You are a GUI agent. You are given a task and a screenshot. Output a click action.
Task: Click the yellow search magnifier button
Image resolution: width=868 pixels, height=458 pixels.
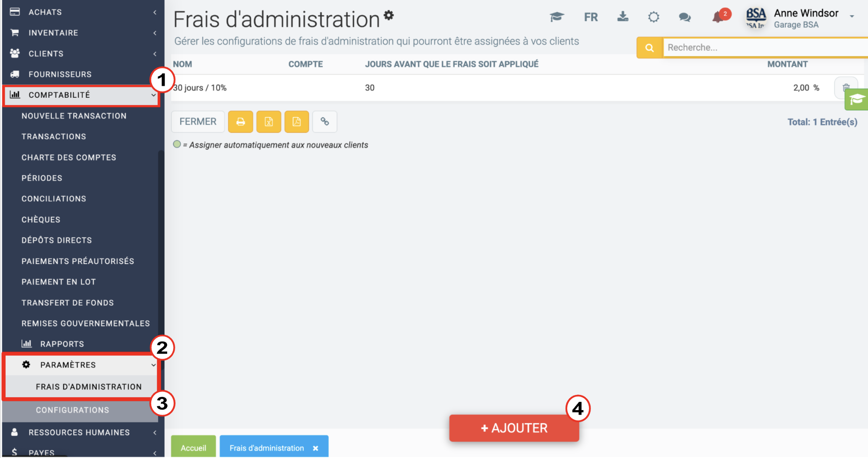pos(650,48)
